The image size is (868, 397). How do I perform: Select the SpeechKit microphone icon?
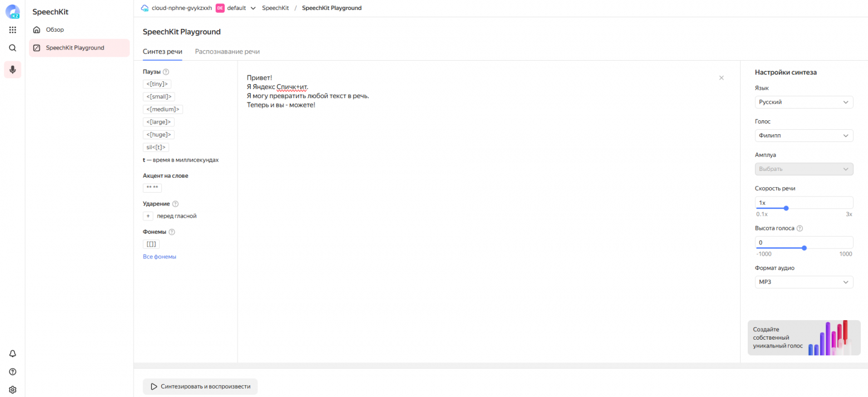[12, 70]
